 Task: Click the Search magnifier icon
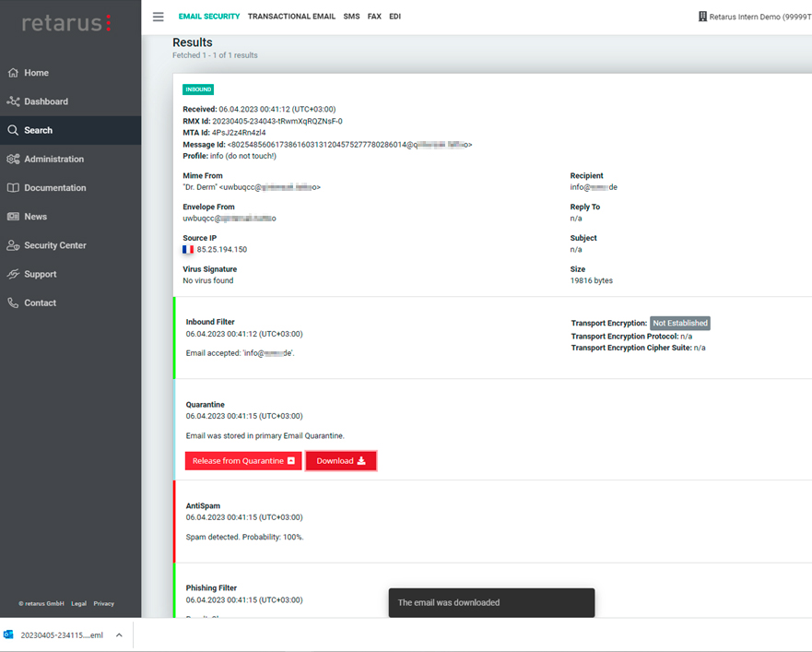(13, 130)
